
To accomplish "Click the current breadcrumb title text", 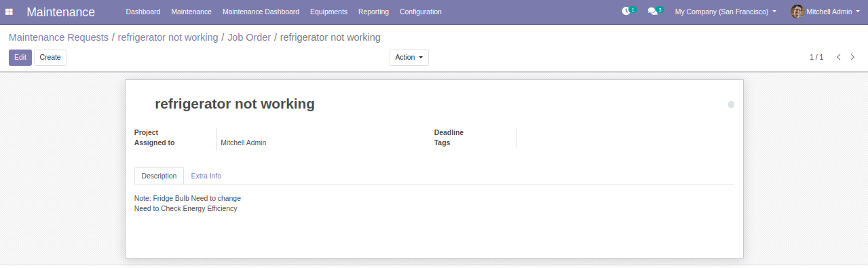I will [330, 37].
